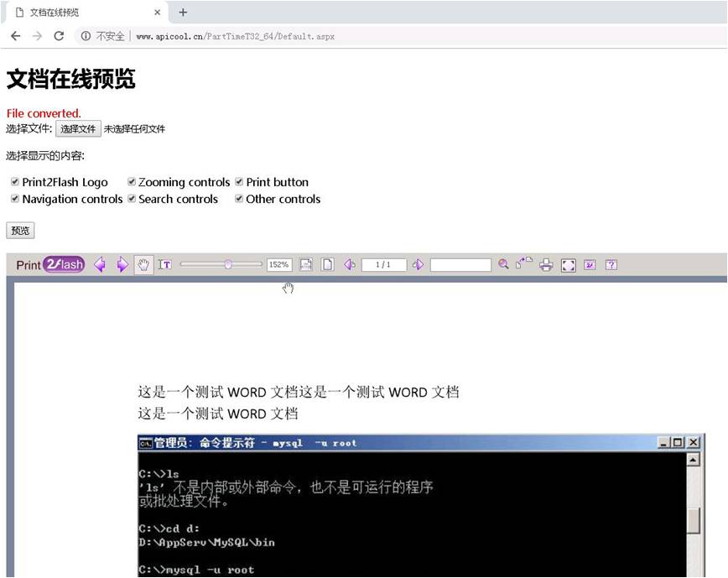Viewport: 728px width, 578px height.
Task: Reload the page
Action: pos(59,36)
